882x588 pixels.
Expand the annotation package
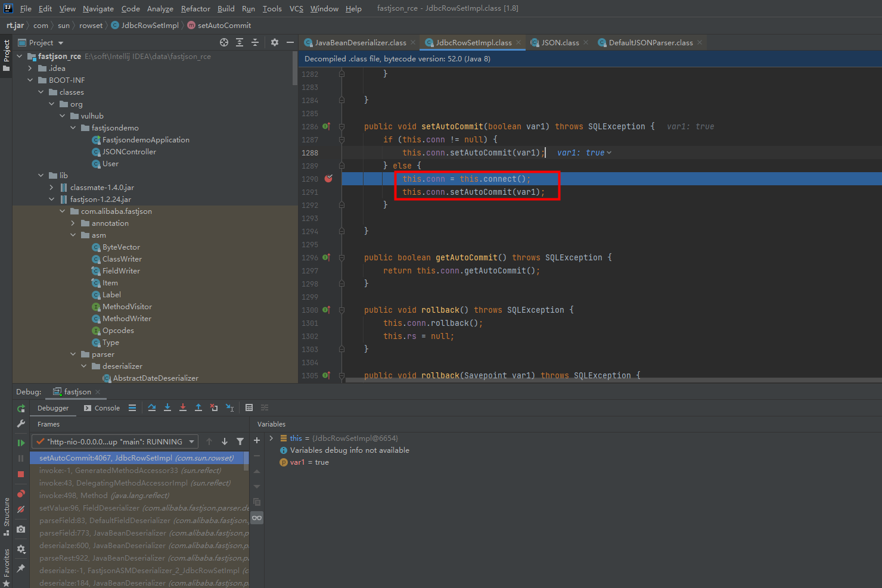pyautogui.click(x=73, y=223)
